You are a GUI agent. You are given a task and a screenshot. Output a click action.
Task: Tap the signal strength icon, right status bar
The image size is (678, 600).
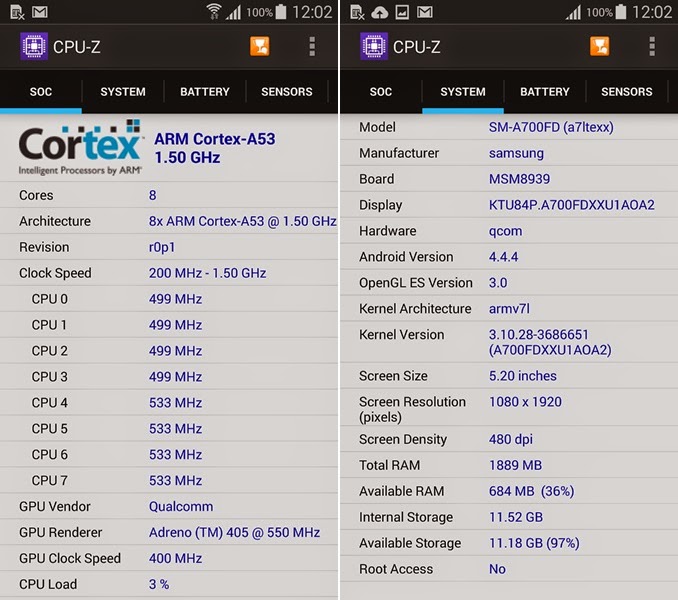573,12
